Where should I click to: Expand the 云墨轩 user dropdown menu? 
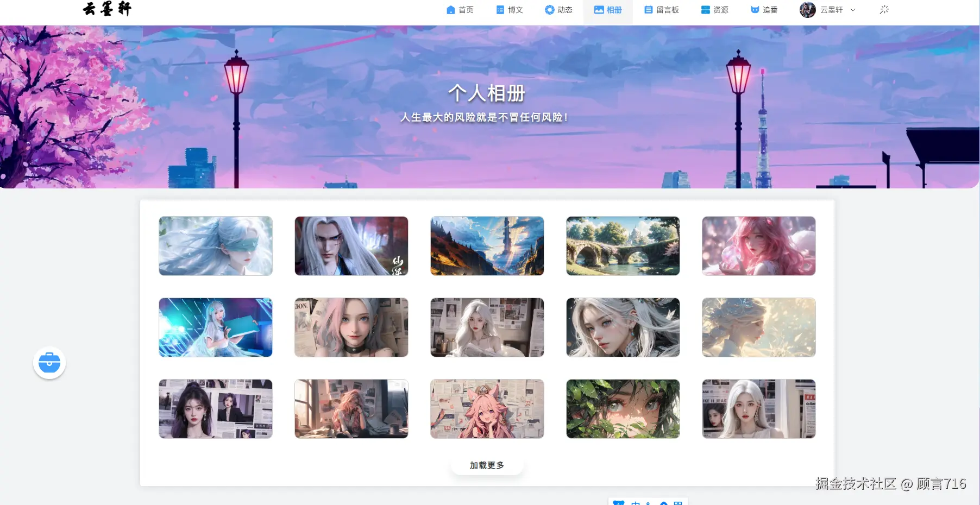coord(827,10)
